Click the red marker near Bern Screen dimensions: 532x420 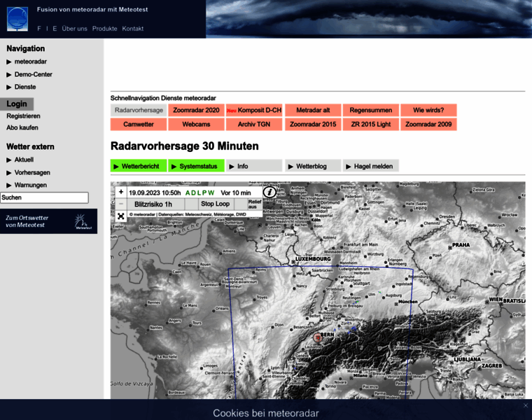click(x=318, y=337)
